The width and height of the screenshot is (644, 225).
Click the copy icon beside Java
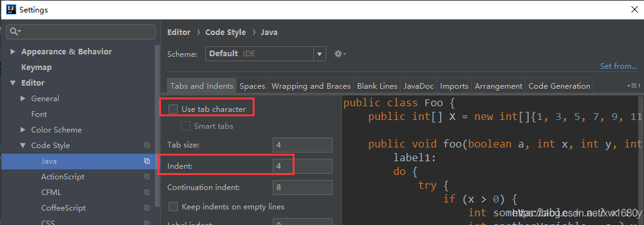[x=147, y=161]
